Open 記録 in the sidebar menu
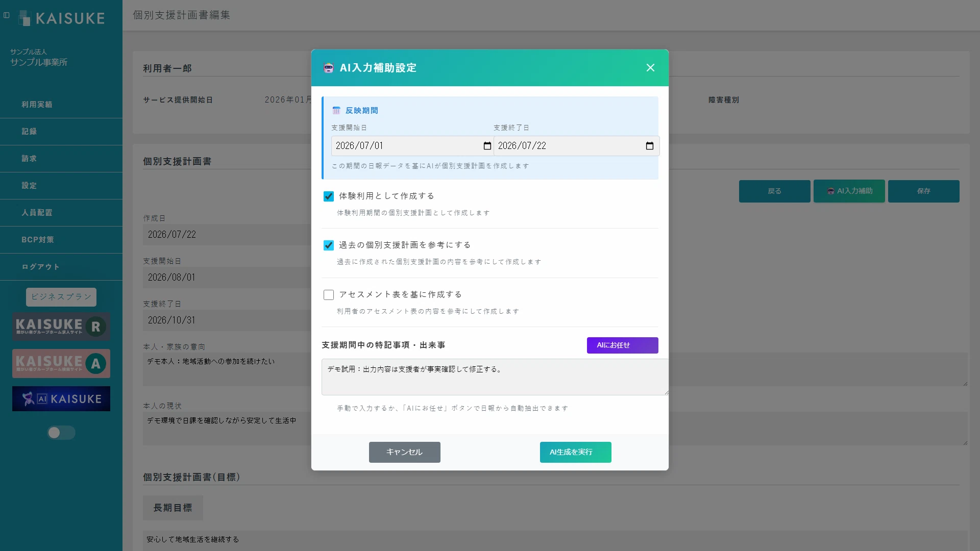 61,132
